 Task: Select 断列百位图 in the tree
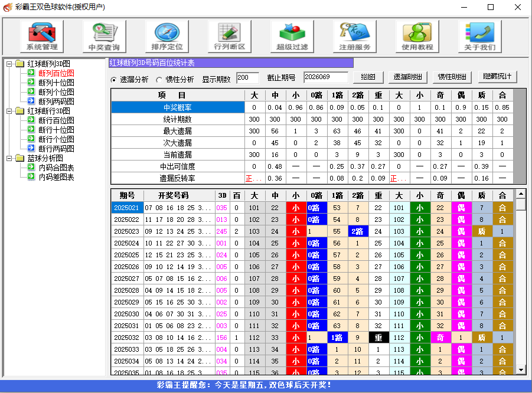56,73
